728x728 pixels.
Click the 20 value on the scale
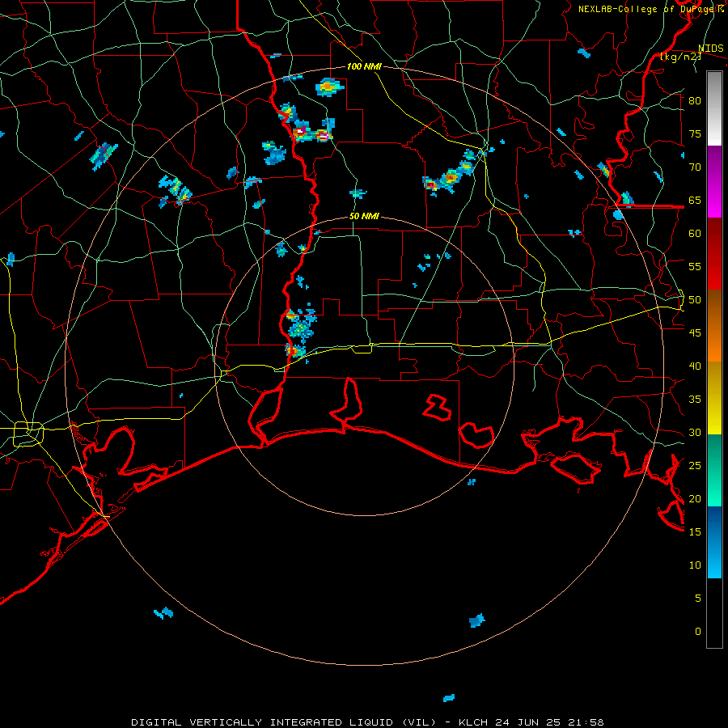pos(695,498)
